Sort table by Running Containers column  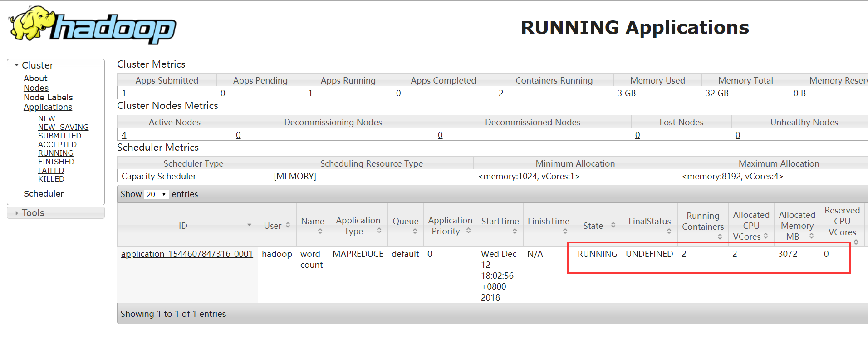click(703, 225)
